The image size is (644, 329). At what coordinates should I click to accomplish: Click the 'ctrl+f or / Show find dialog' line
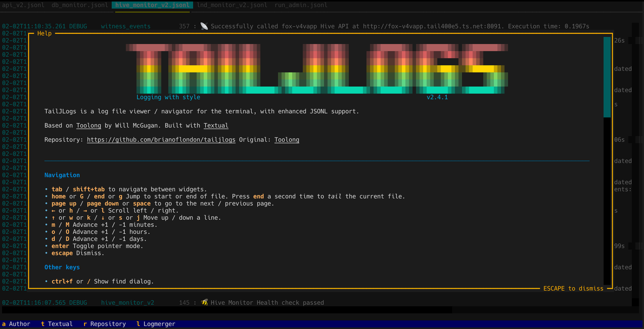tap(99, 282)
